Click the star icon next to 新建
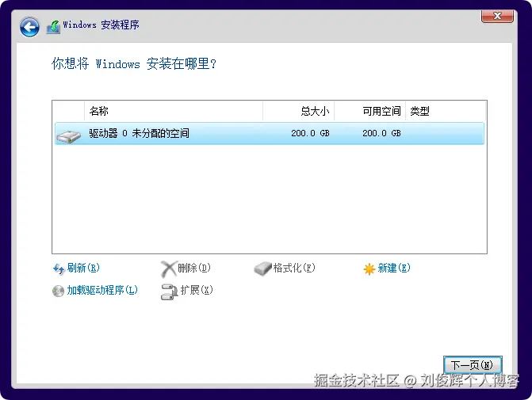The image size is (532, 400). (x=369, y=269)
